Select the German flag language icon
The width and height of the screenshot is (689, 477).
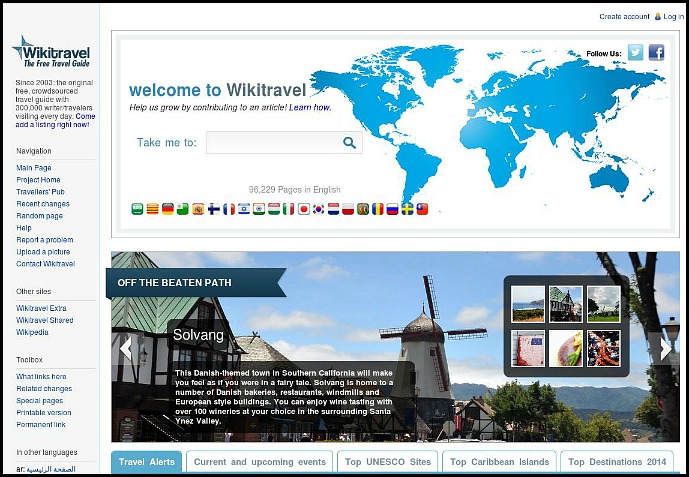(x=168, y=209)
